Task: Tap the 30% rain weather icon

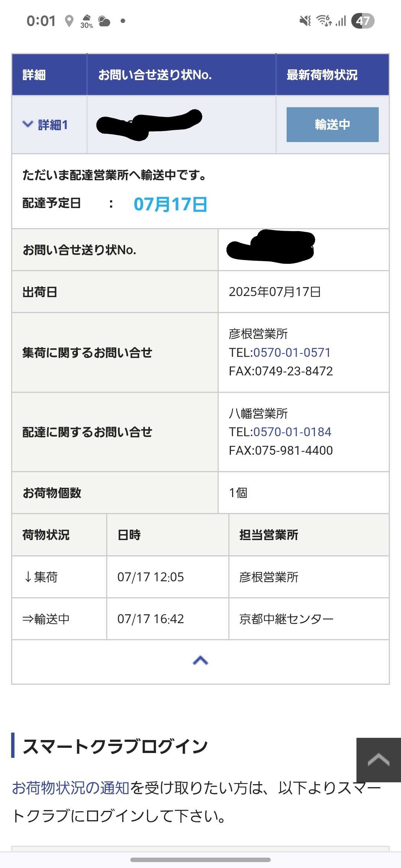Action: tap(87, 21)
